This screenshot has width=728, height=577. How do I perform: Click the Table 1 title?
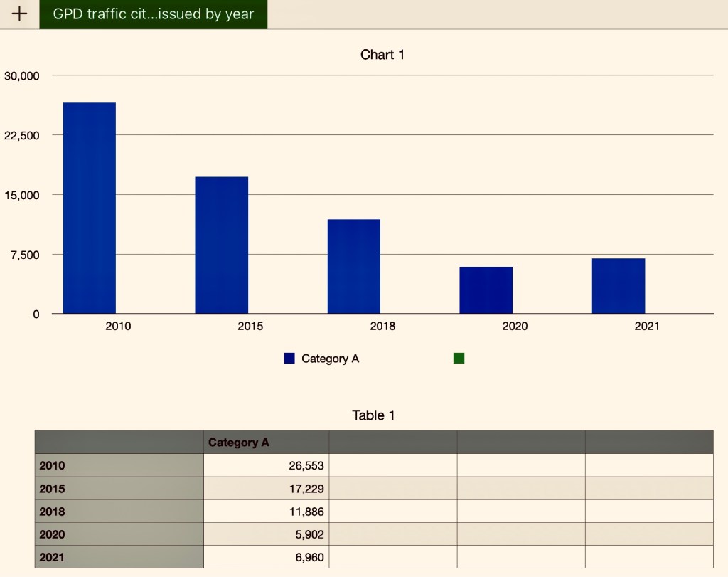pos(373,415)
